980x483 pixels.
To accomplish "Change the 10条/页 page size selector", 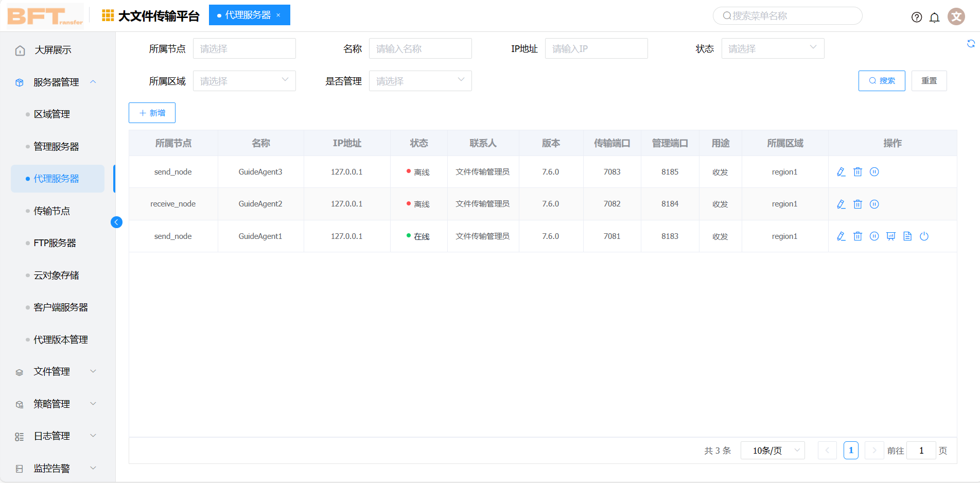I will [772, 451].
